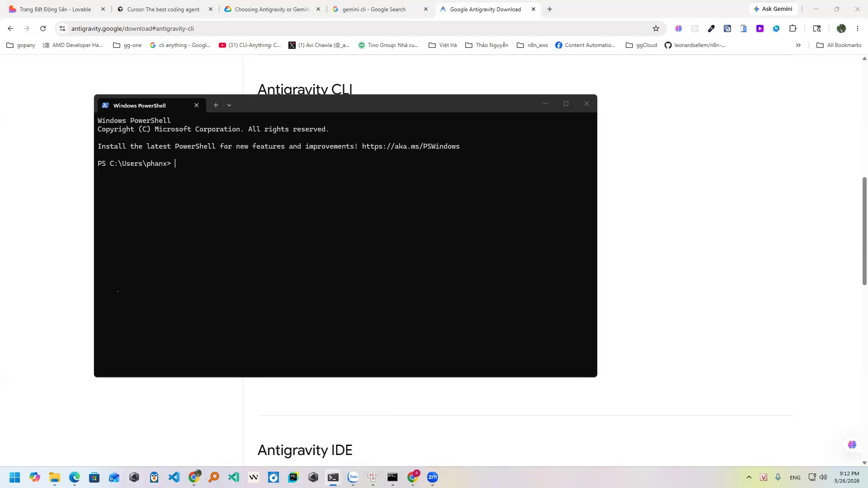Open PyCharm from the taskbar

293,477
